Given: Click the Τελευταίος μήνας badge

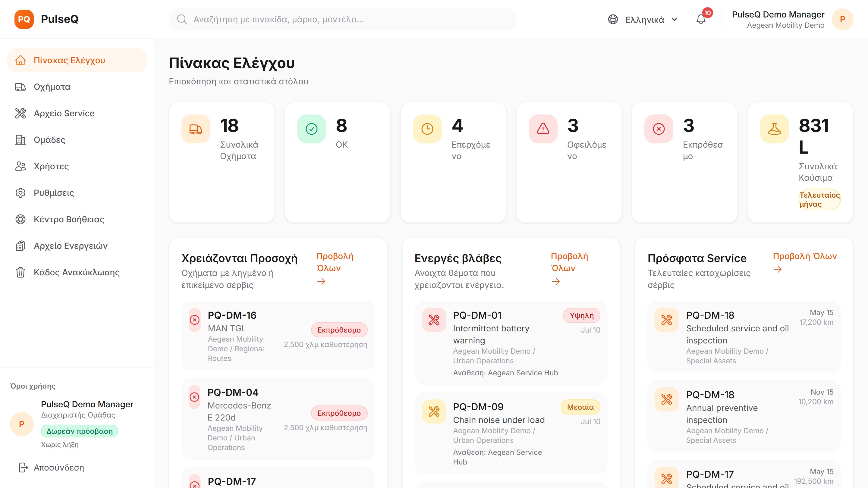Looking at the screenshot, I should click(x=819, y=199).
